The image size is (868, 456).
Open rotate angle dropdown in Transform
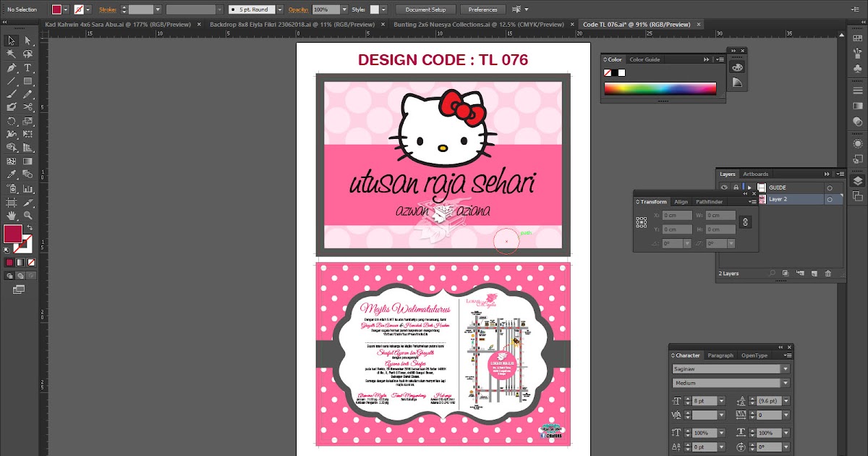[686, 243]
